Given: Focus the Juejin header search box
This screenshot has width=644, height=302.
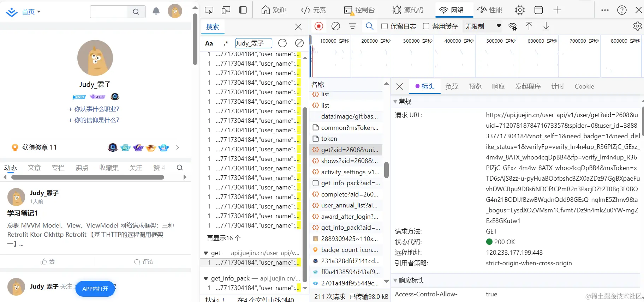Looking at the screenshot, I should [109, 12].
